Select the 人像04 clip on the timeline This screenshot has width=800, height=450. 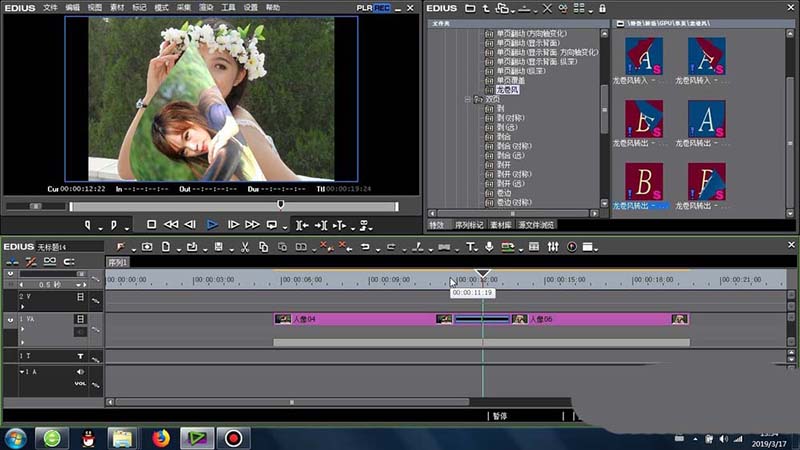(363, 319)
